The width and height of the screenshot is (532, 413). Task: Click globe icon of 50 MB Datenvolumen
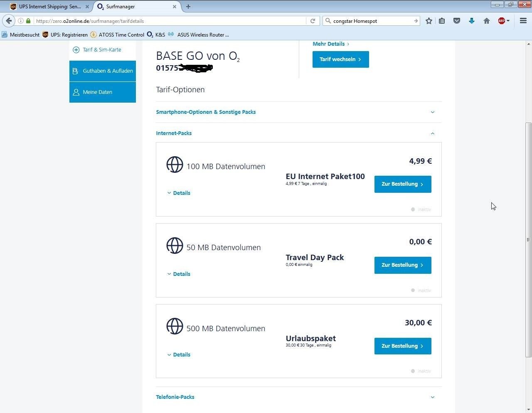click(x=175, y=246)
